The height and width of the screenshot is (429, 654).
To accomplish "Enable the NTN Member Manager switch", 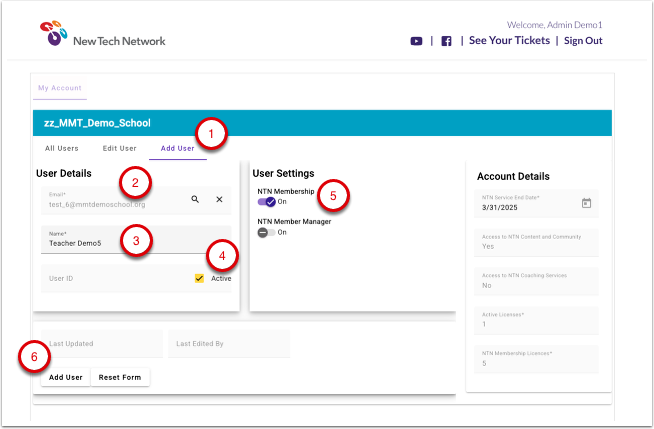I will pyautogui.click(x=266, y=232).
